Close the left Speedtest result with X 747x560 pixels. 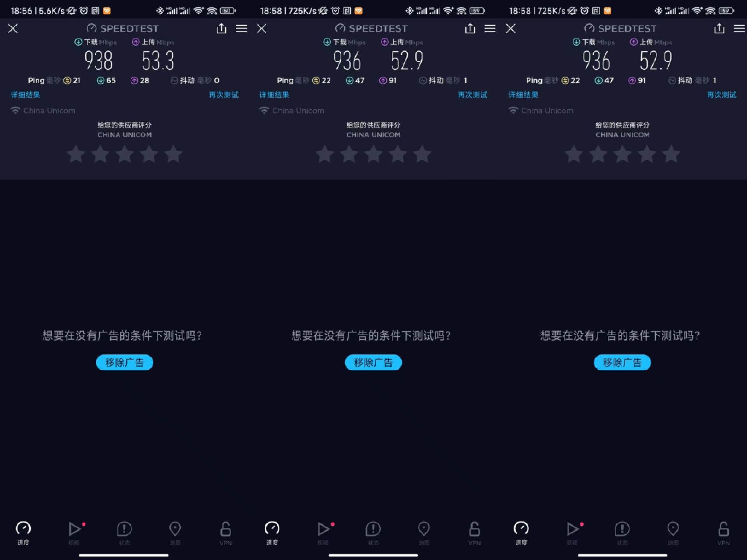[x=13, y=28]
